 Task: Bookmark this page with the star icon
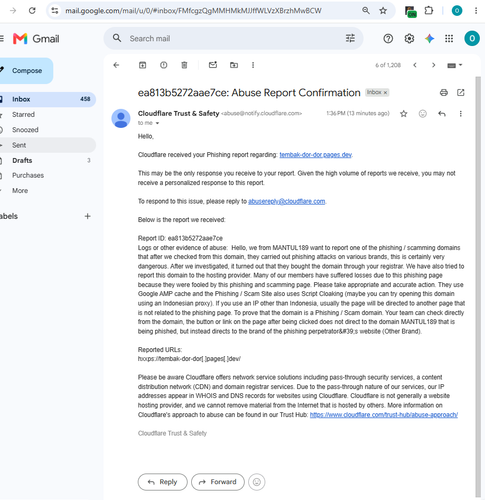pyautogui.click(x=383, y=11)
